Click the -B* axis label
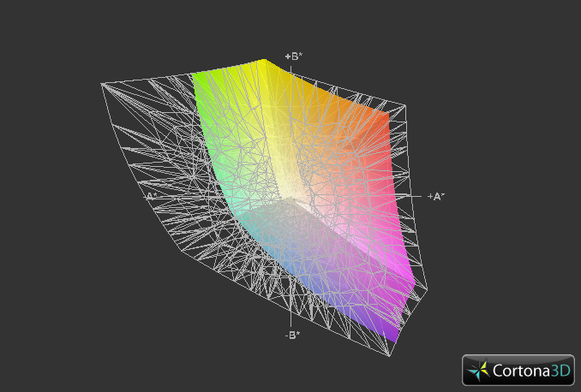The height and width of the screenshot is (392, 581). point(292,335)
